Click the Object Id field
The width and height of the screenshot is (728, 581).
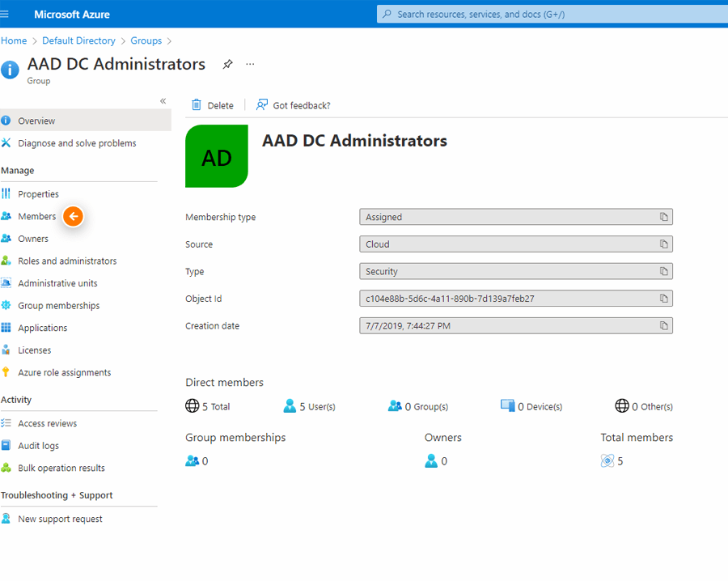(516, 299)
